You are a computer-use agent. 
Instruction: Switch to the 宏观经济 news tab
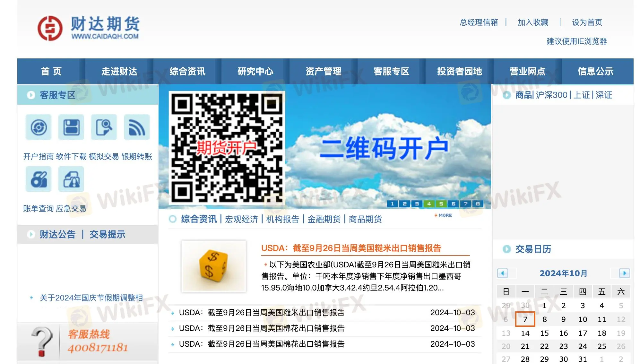[x=242, y=219]
